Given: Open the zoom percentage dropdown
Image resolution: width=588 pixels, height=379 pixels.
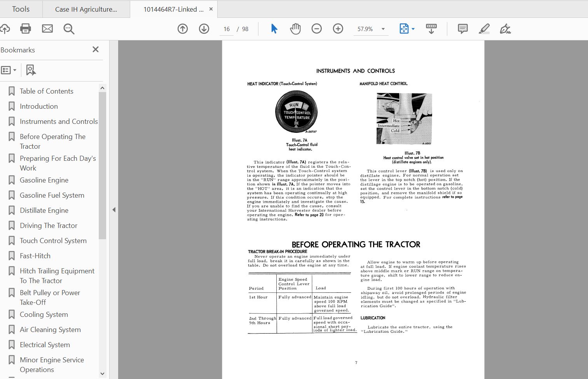Looking at the screenshot, I should coord(383,29).
